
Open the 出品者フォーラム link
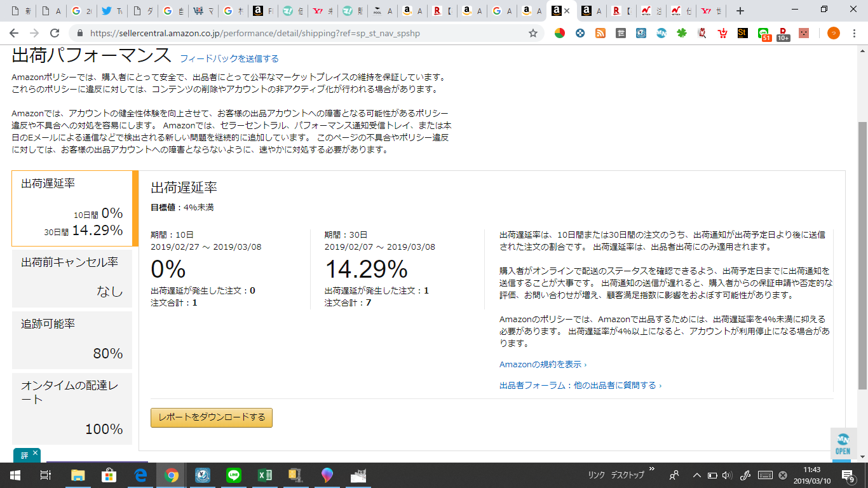(x=580, y=385)
